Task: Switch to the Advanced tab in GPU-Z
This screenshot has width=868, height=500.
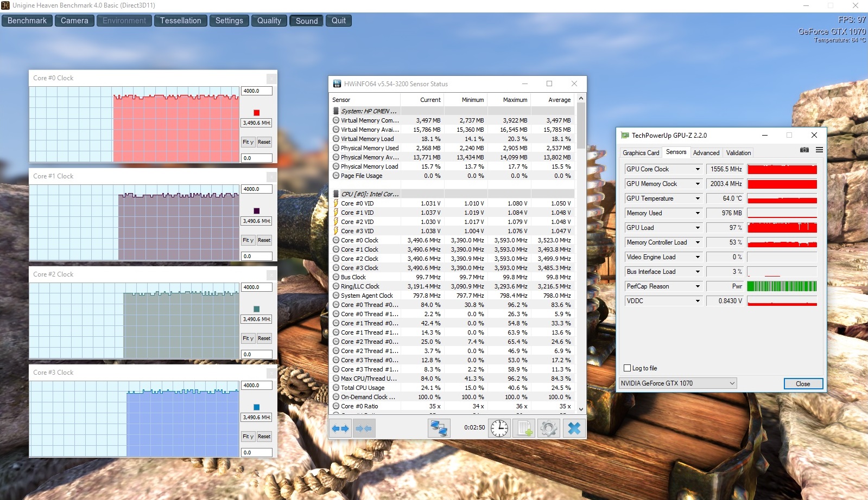Action: tap(706, 153)
